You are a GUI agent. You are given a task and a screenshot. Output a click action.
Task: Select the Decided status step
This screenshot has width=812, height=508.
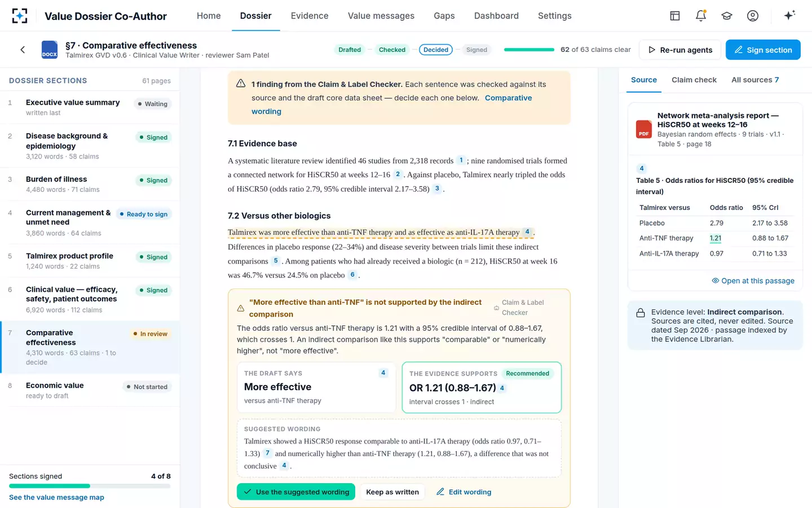[x=436, y=50]
